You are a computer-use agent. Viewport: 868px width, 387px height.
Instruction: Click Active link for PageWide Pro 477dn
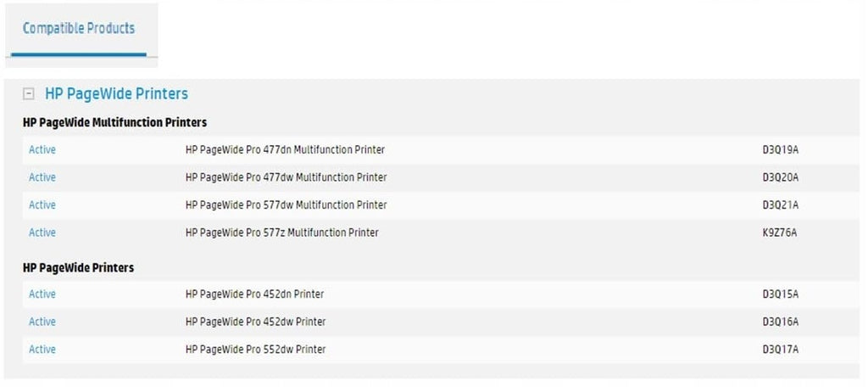42,149
